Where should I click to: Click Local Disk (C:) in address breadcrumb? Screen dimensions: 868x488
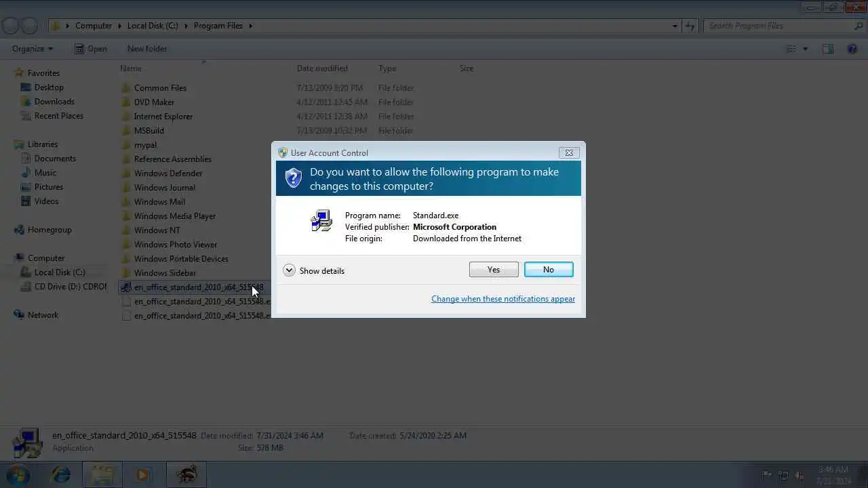pos(153,26)
